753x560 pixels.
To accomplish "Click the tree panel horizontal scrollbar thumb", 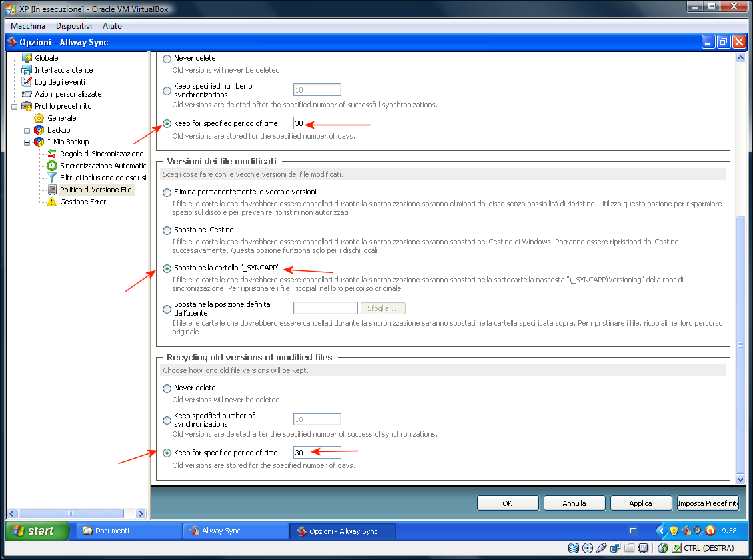I will 71,513.
